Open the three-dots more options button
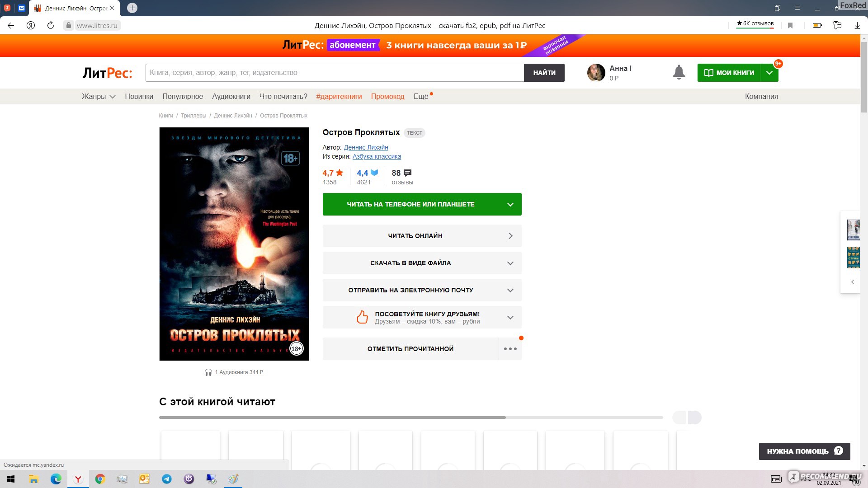This screenshot has height=488, width=868. click(x=510, y=349)
